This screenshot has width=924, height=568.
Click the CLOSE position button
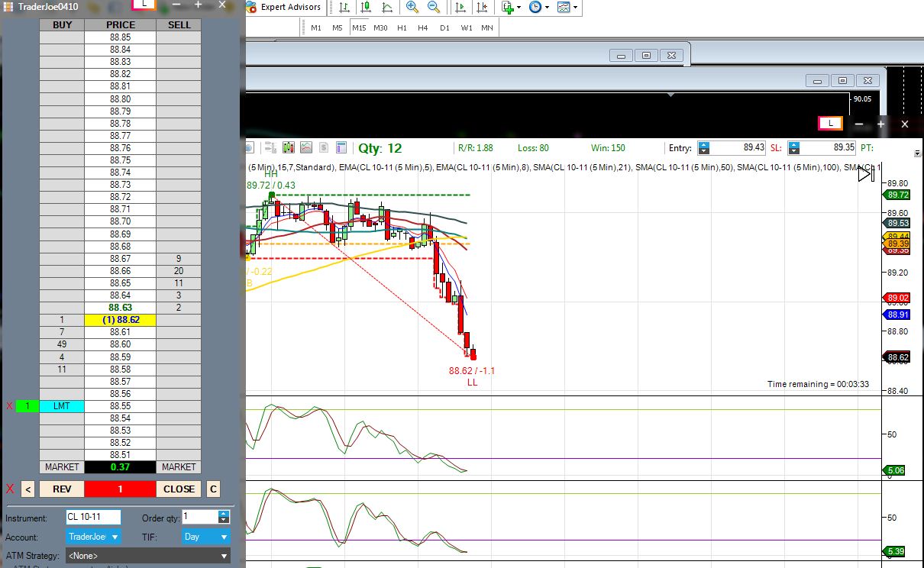coord(179,489)
